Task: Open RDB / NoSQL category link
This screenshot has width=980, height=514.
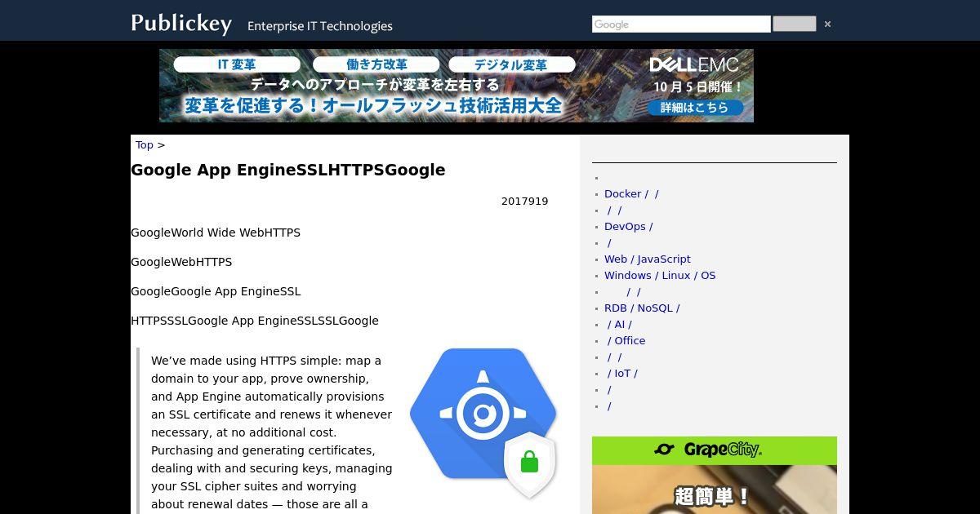Action: point(642,308)
